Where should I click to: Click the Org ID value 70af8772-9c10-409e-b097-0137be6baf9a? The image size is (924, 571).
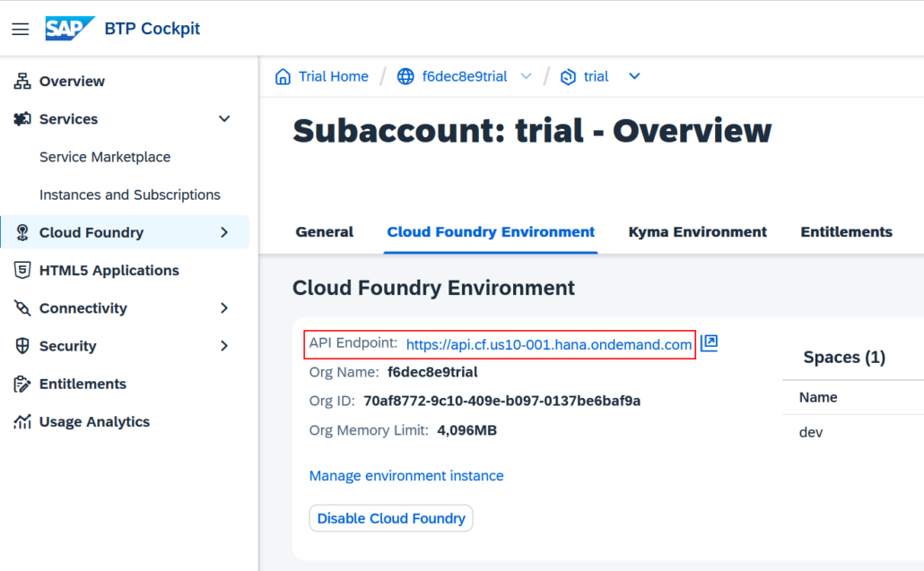(x=502, y=401)
